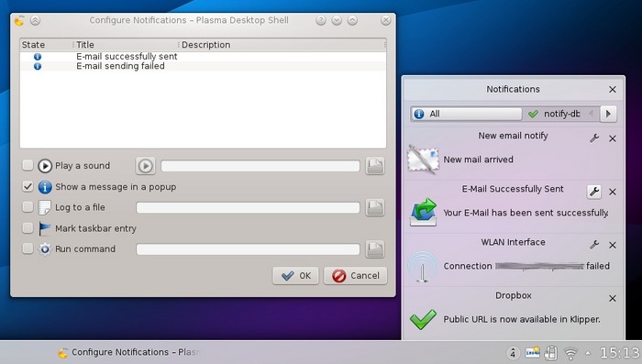Uncheck Show a message in a popup

coord(28,186)
